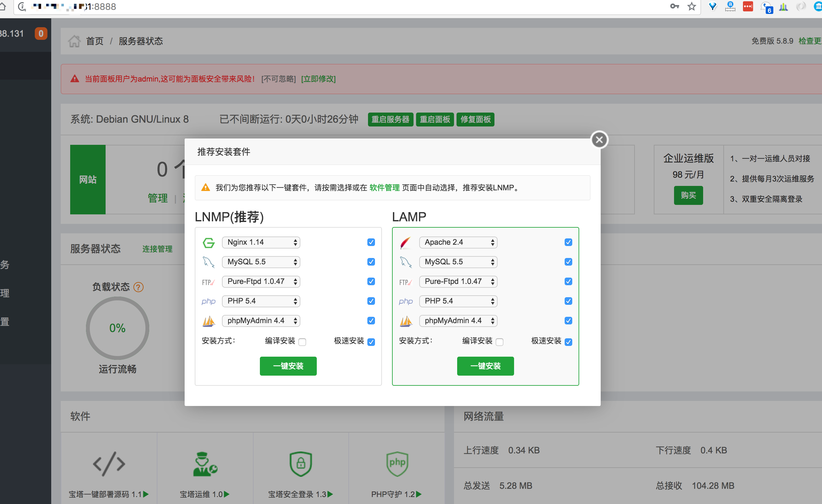The height and width of the screenshot is (504, 822).
Task: Uncheck Apache 2.4 checkbox in LAMP
Action: click(568, 242)
